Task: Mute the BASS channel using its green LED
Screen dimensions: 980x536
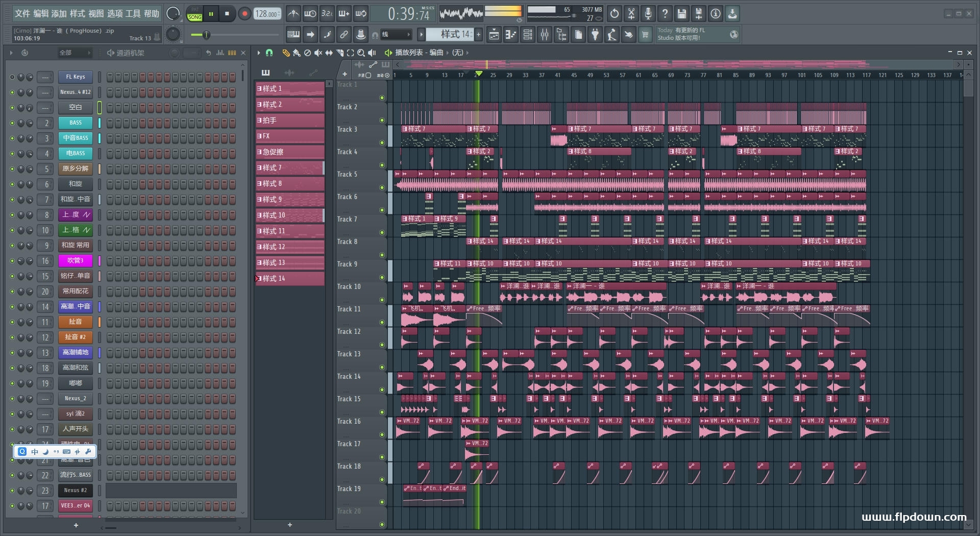Action: (12, 123)
